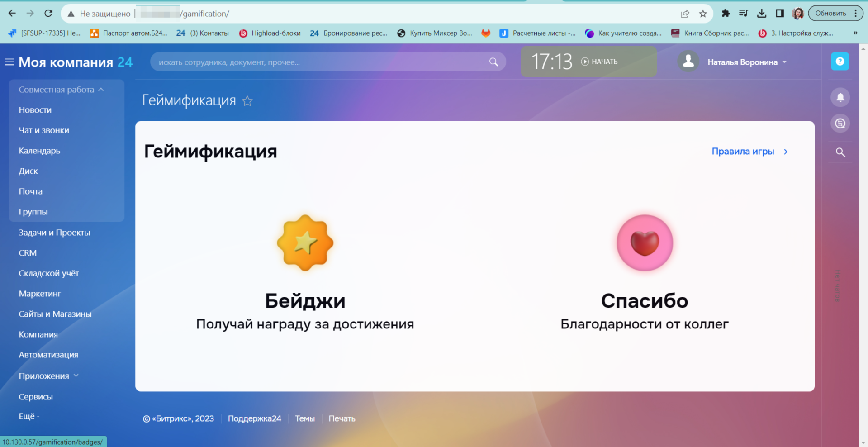The image size is (868, 447).
Task: Go to CRM in left menu
Action: 28,253
